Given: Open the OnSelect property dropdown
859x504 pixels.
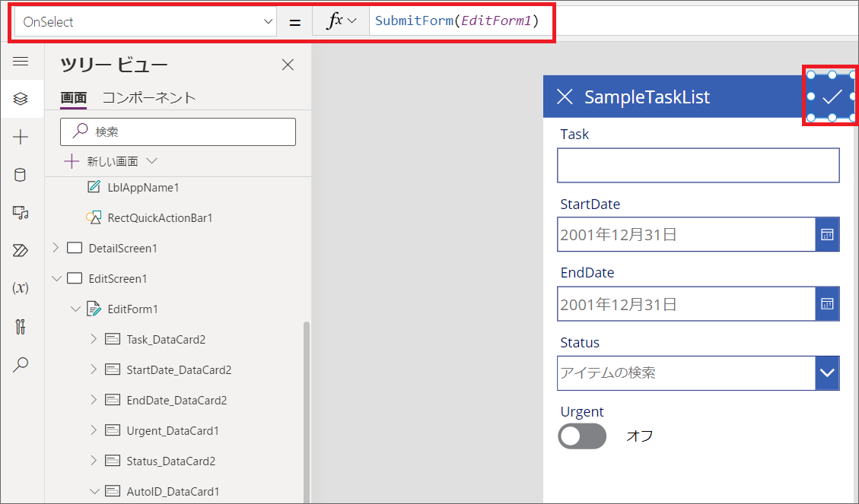Looking at the screenshot, I should (x=266, y=21).
